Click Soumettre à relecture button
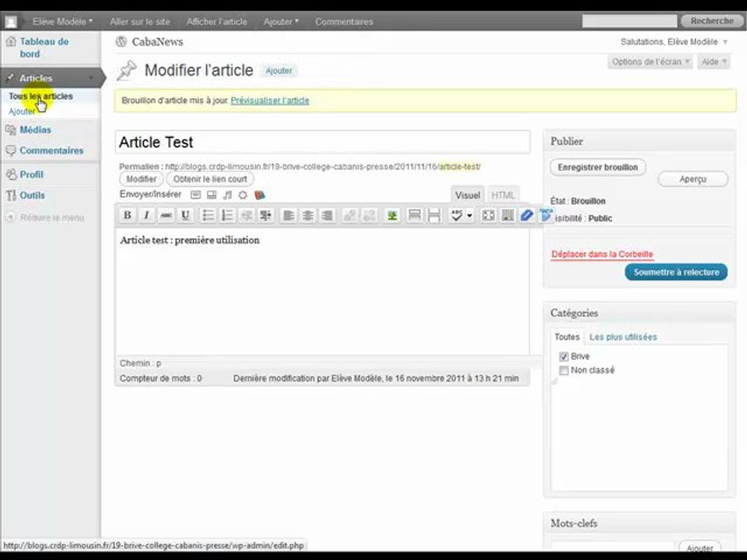Image resolution: width=747 pixels, height=560 pixels. 676,272
